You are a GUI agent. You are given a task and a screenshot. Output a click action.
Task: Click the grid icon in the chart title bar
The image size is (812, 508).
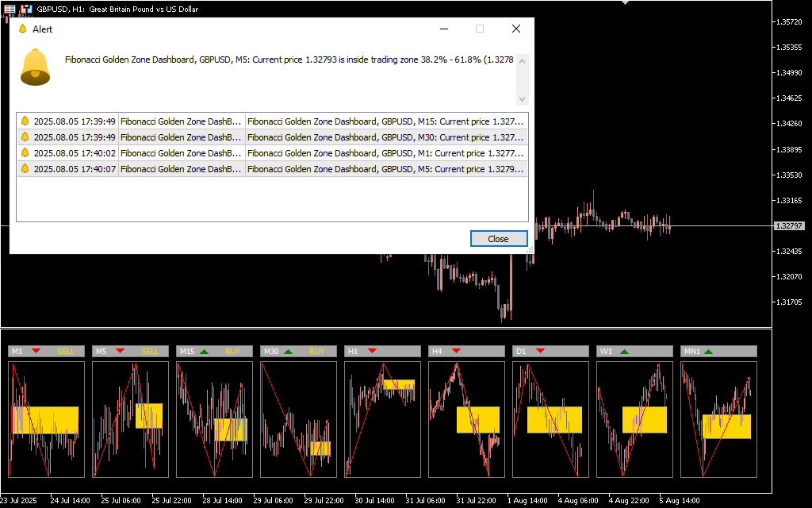10,9
